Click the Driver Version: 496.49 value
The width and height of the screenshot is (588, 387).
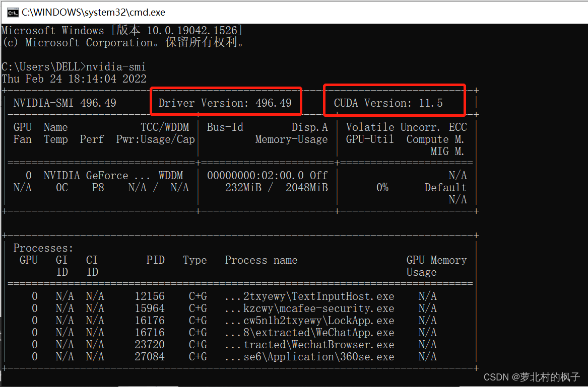pos(225,103)
